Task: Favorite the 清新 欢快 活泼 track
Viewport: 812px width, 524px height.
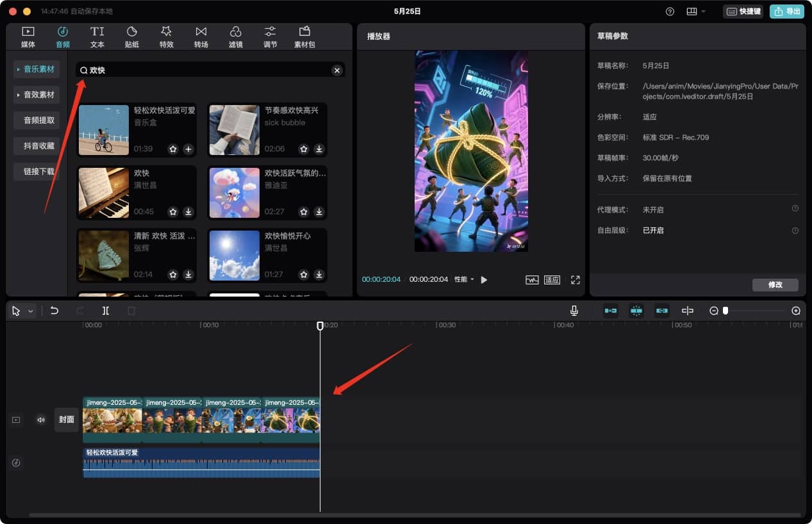Action: [173, 275]
